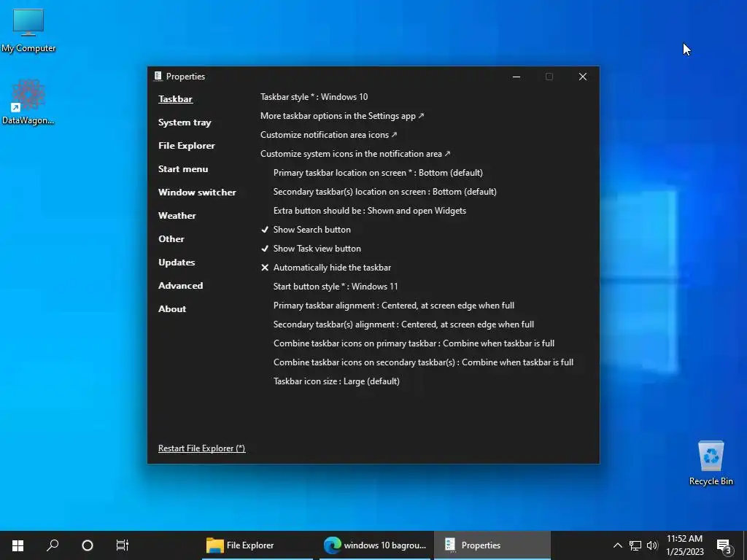The image size is (747, 560).
Task: Switch to File Explorer section in sidebar
Action: click(186, 146)
